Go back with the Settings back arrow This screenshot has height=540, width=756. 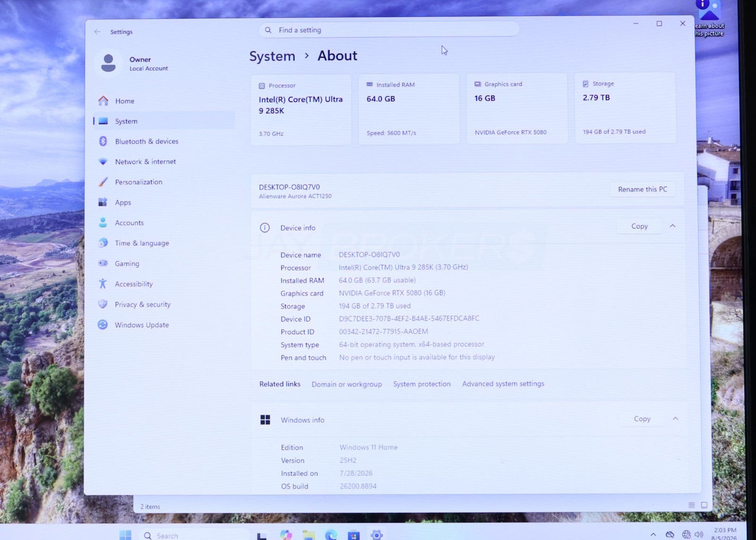click(x=97, y=32)
